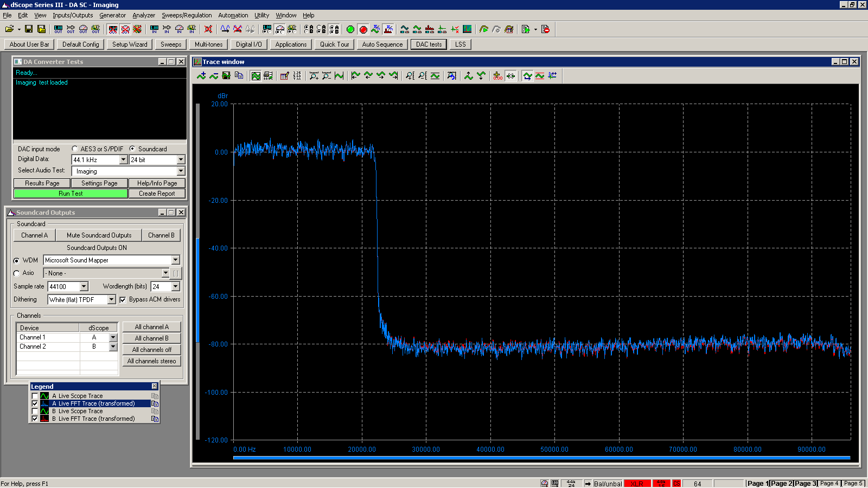Open the Select Audio Test Imaging dropdown
Screen dimensions: 868x488
tap(181, 171)
